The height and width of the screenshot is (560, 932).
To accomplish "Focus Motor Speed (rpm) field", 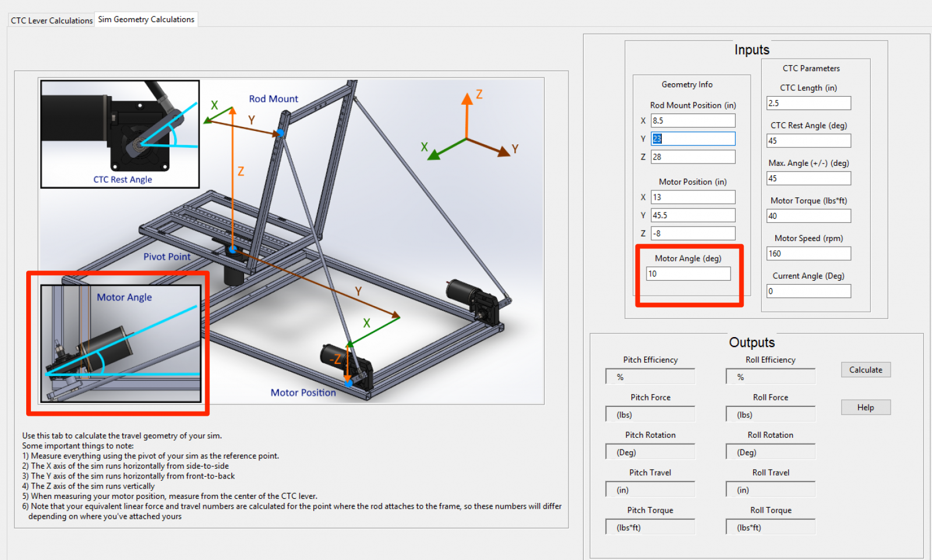I will [x=809, y=254].
